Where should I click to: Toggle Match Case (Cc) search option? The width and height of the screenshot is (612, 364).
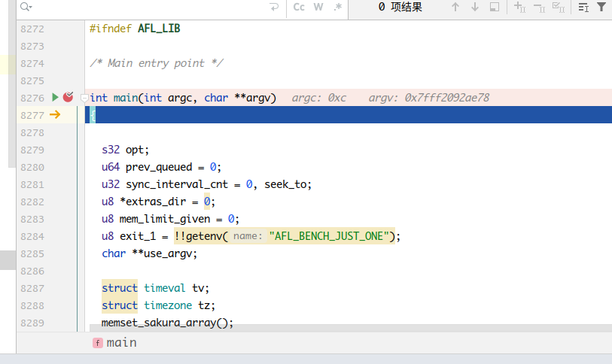click(x=299, y=7)
